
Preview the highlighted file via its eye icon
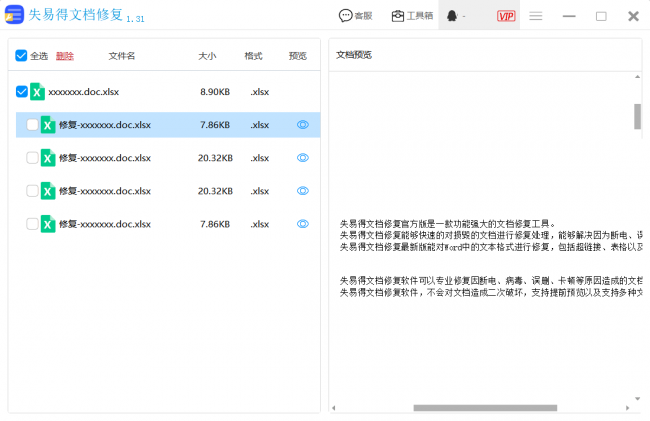point(303,124)
